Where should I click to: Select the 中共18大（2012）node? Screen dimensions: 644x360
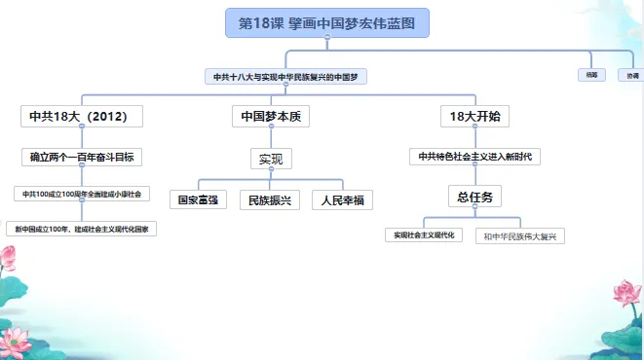pyautogui.click(x=82, y=117)
